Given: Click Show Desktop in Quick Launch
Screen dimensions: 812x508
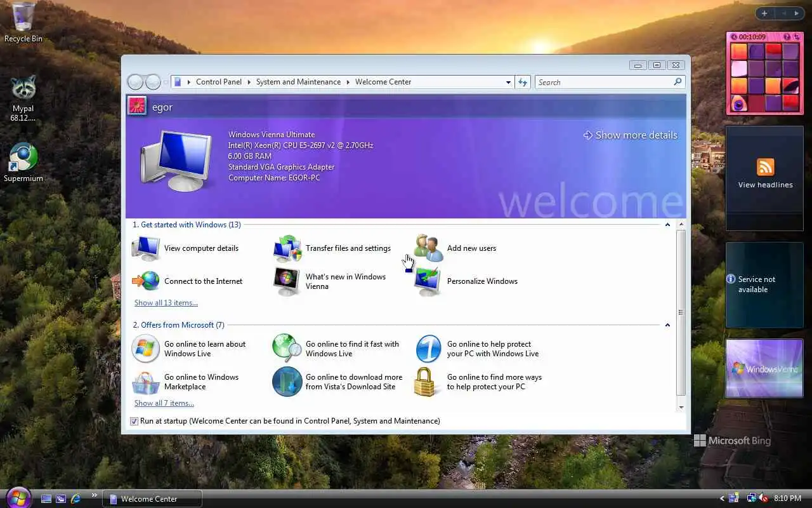Looking at the screenshot, I should (x=46, y=499).
